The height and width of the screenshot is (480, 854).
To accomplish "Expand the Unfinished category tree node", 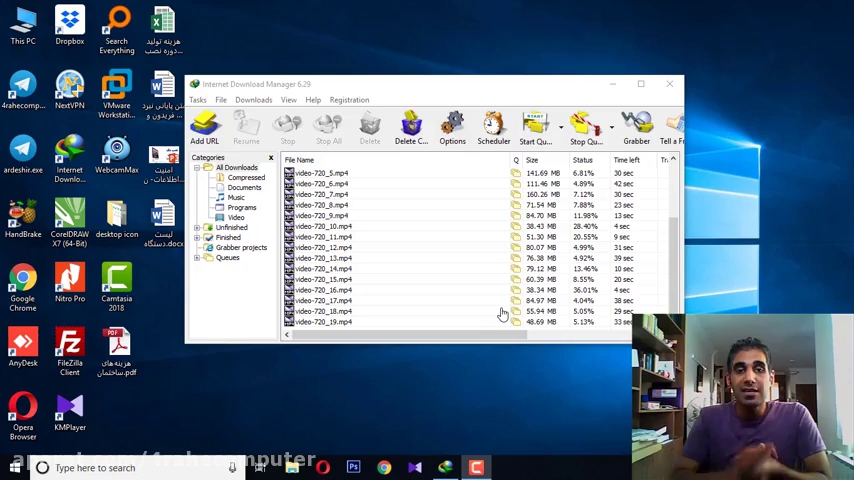I will point(197,228).
